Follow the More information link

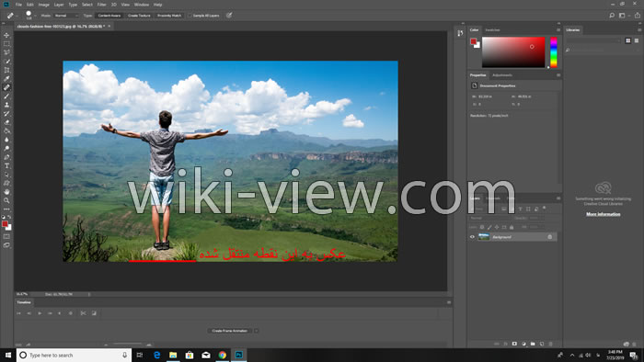pos(603,214)
